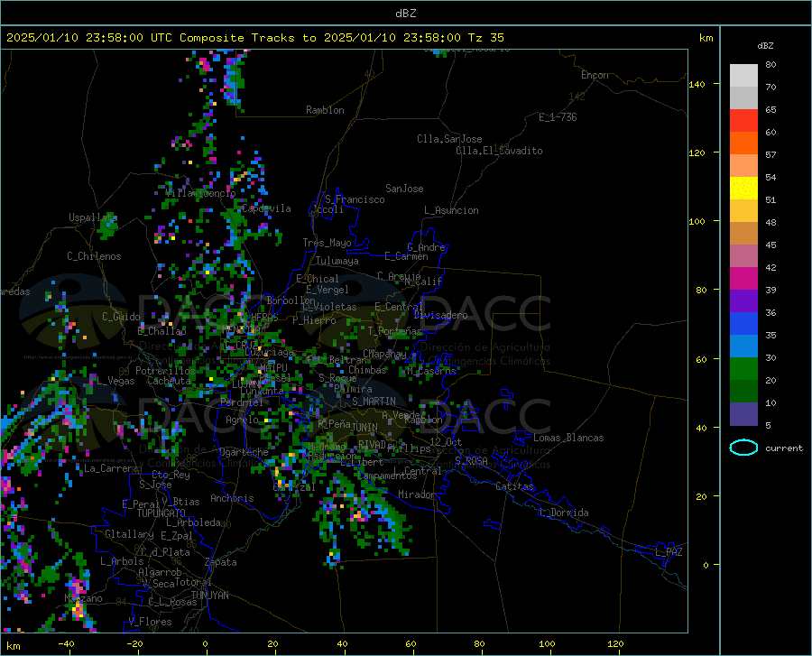Click the Mirador map label
Screen dimensions: 812x656
coord(417,494)
